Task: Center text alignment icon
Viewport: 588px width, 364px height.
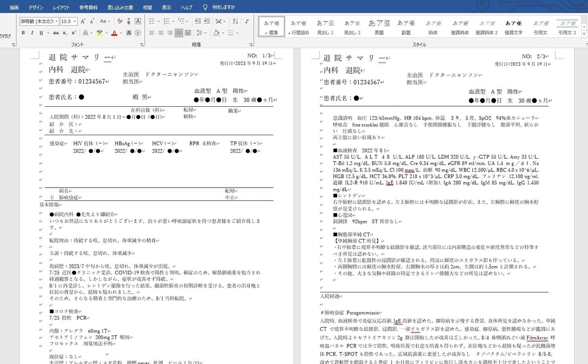Action: click(x=161, y=33)
